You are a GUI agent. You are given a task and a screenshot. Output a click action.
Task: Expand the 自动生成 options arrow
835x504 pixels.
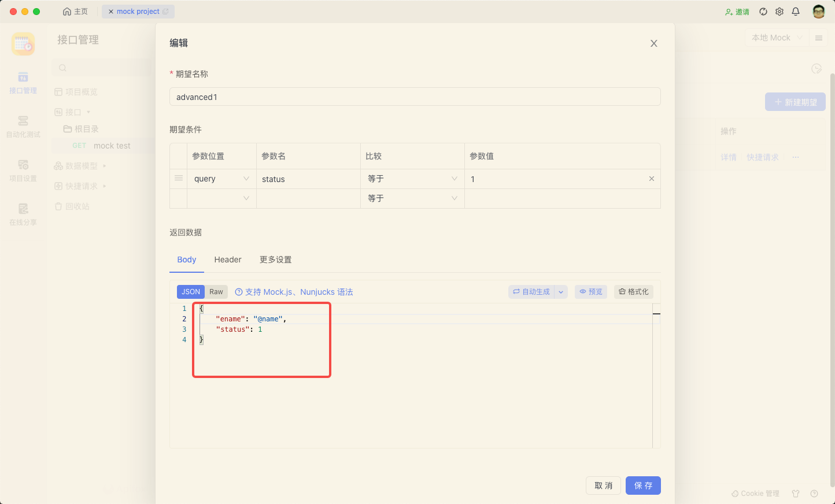(x=560, y=291)
